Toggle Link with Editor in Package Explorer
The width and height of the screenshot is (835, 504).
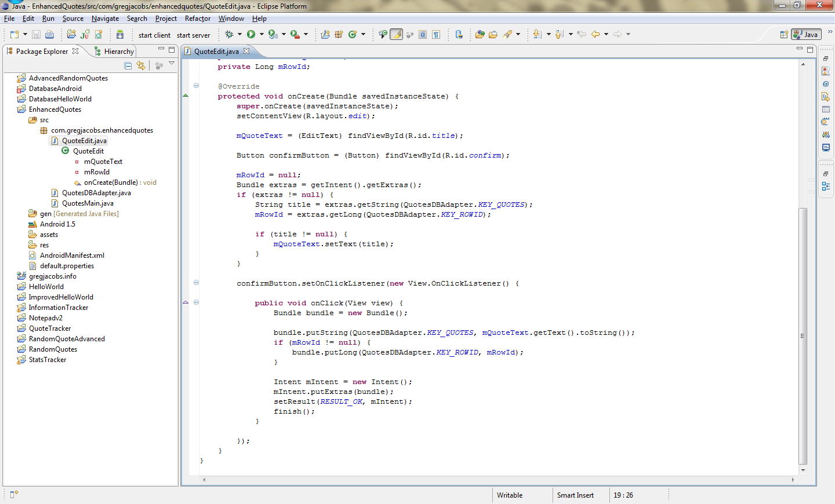[141, 66]
